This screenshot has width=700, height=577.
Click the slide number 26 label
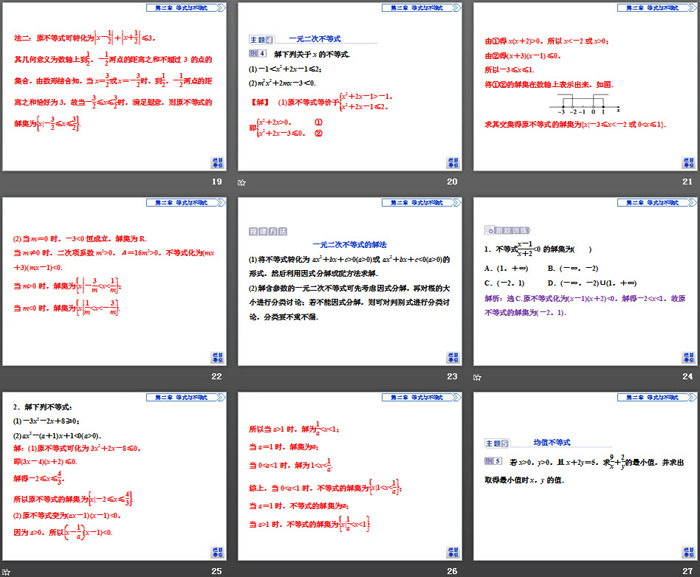tap(451, 570)
